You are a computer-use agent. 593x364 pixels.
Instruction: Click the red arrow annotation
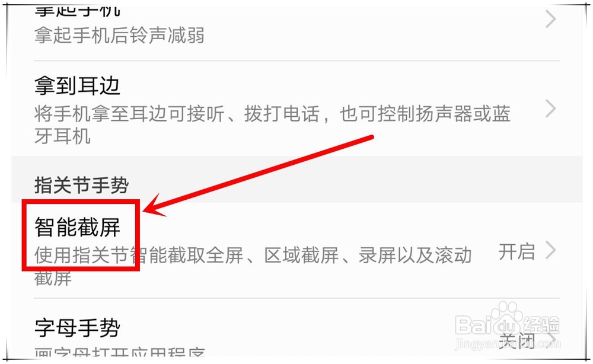[259, 175]
